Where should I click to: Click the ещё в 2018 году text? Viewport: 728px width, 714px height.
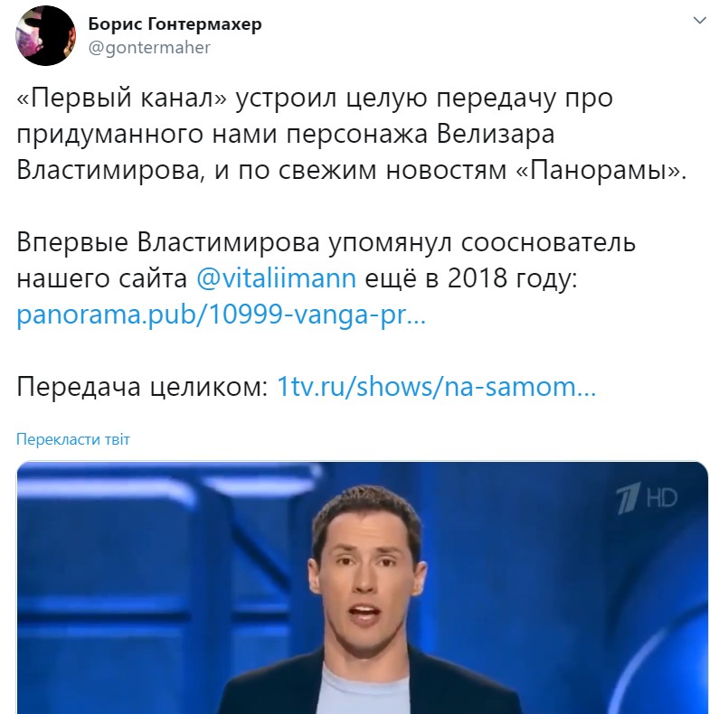tap(471, 278)
